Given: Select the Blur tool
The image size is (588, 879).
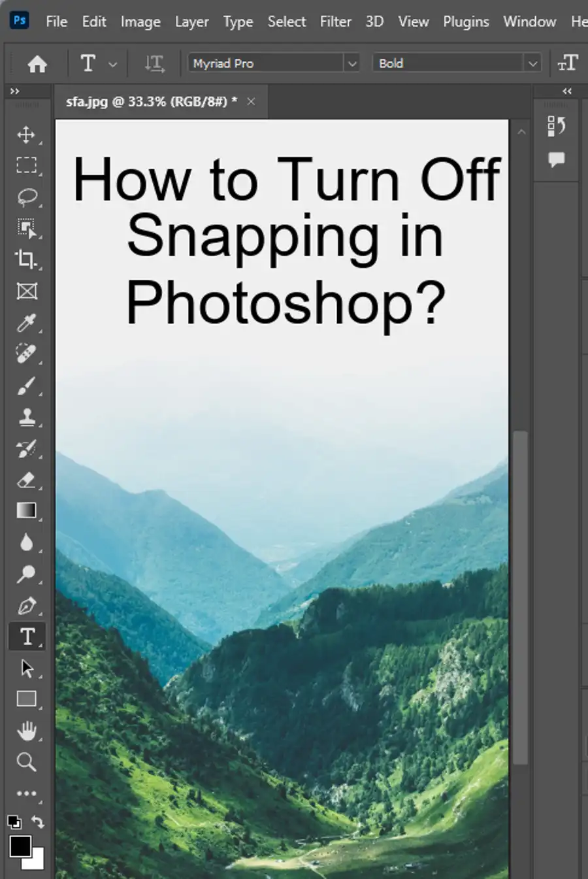Looking at the screenshot, I should [x=26, y=542].
